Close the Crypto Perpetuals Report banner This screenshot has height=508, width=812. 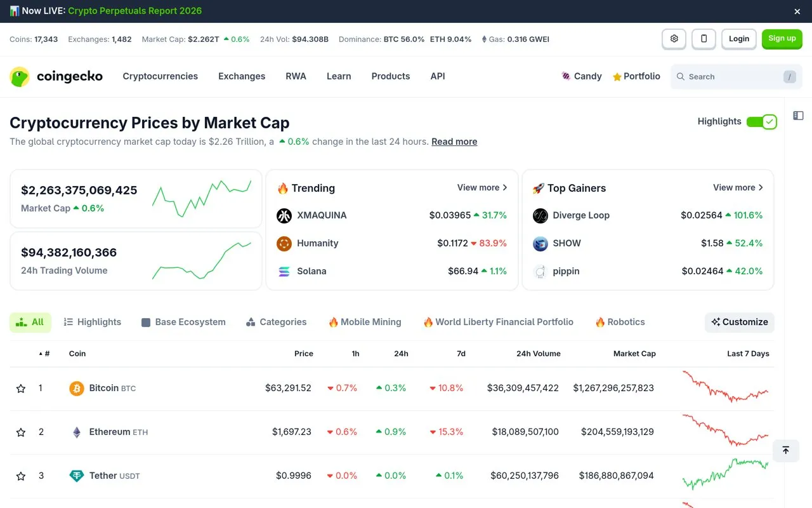(797, 11)
